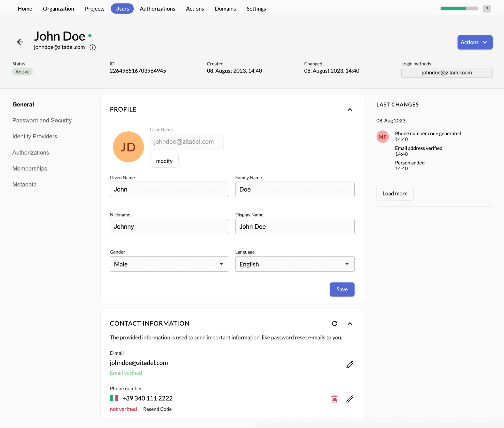Screen dimensions: 504x428
Task: Collapse the Profile section chevron
Action: coord(350,110)
